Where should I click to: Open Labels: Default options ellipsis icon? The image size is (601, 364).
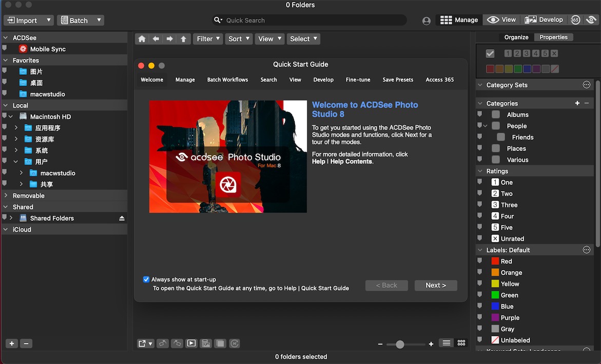pyautogui.click(x=587, y=250)
